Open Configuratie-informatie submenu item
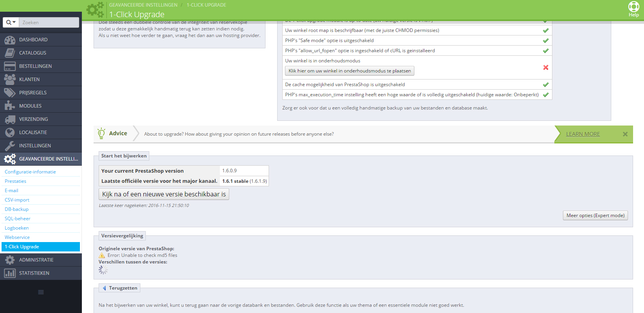Screen dimensions: 644x313 [x=30, y=172]
